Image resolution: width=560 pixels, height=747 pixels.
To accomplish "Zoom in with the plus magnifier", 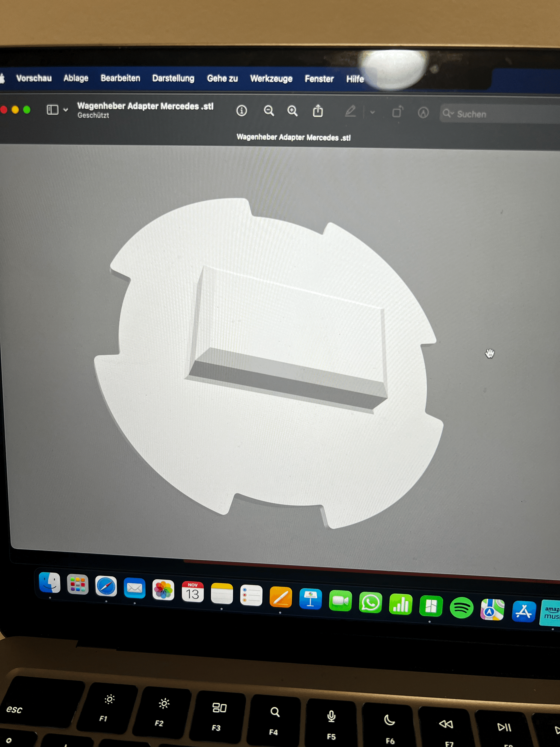I will coord(292,111).
